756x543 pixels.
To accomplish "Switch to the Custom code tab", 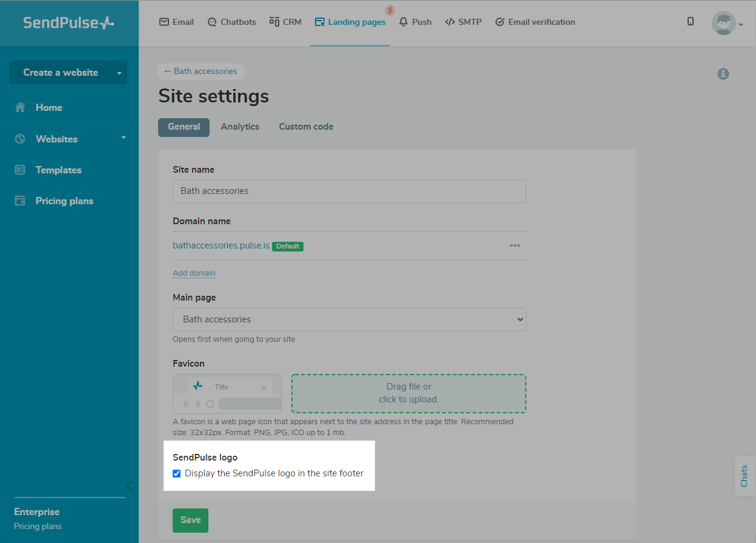I will coord(306,127).
